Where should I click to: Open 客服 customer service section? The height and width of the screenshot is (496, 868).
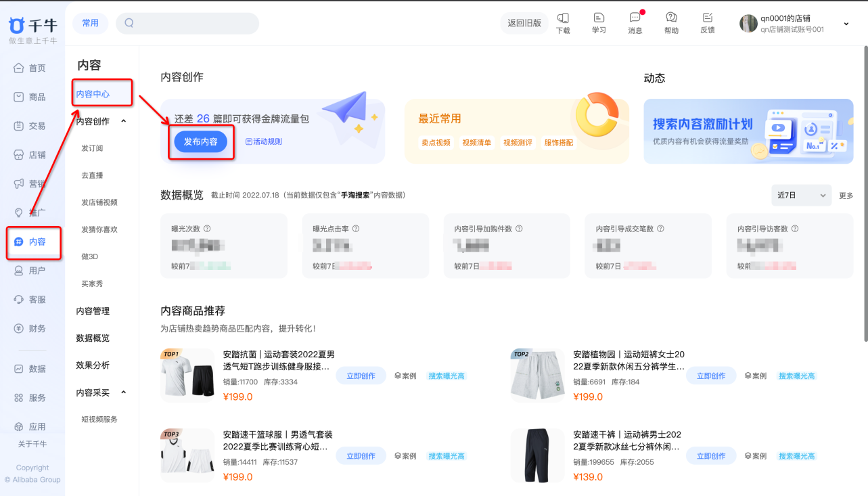tap(30, 300)
